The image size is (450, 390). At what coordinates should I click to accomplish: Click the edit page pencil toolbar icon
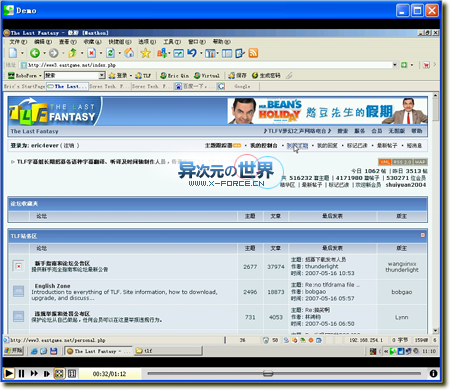[240, 53]
